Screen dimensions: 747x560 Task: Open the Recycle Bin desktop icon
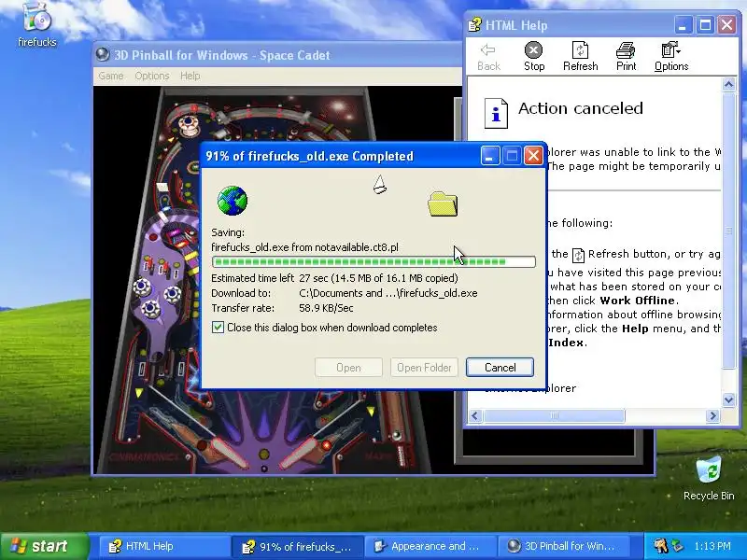709,478
